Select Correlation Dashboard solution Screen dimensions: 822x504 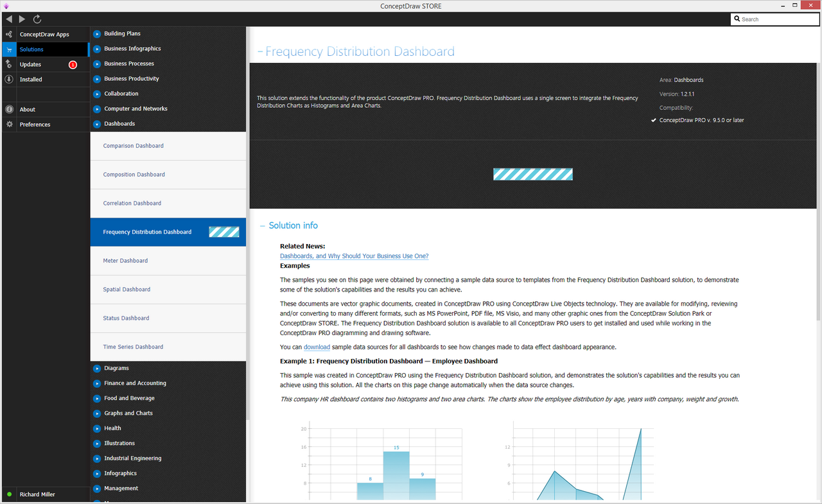(168, 204)
